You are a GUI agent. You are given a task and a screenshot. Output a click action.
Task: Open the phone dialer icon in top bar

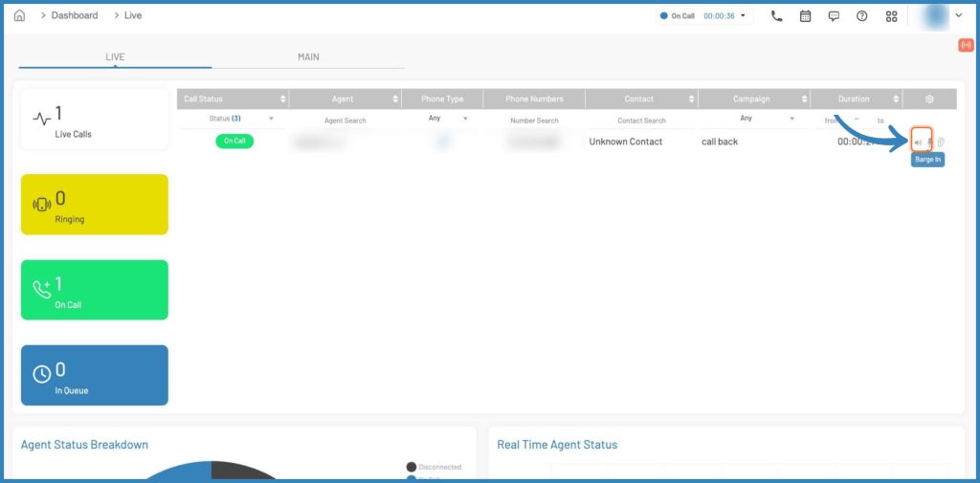point(777,16)
